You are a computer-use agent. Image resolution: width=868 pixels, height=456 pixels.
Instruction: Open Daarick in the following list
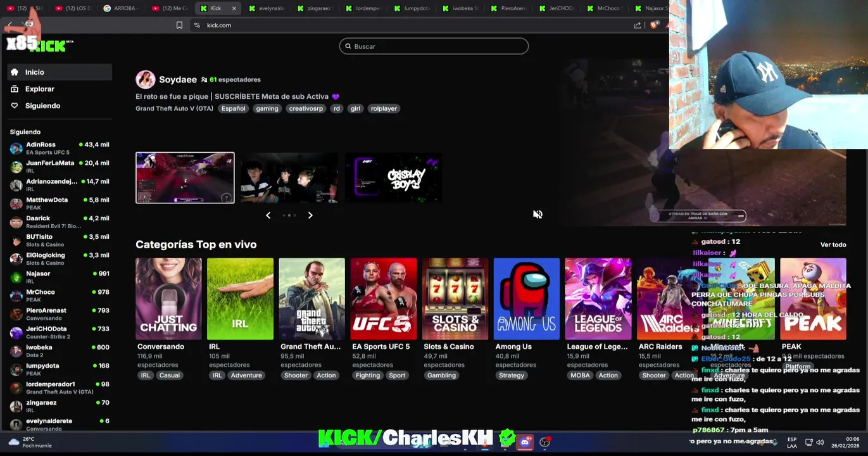coord(60,222)
